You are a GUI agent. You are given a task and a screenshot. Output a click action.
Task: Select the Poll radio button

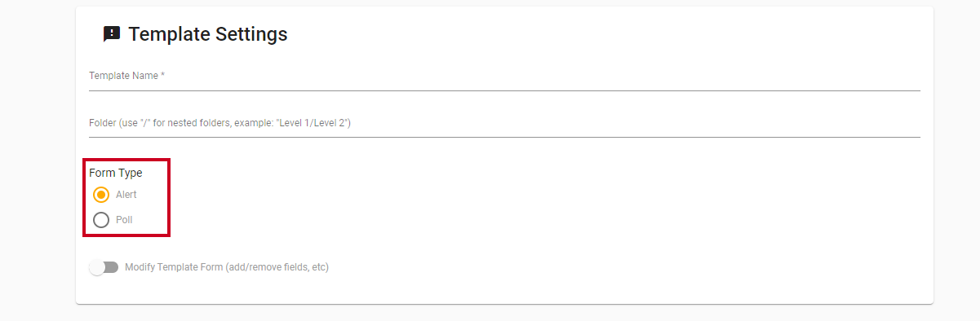(x=101, y=220)
